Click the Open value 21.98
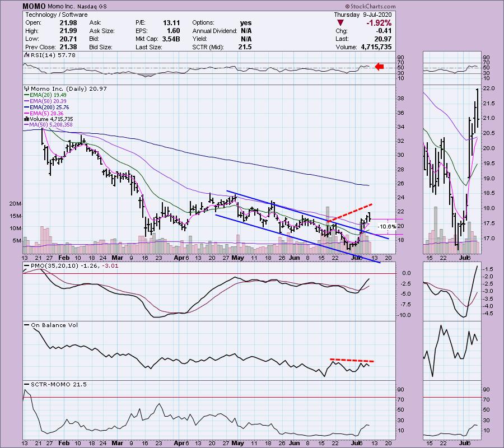This screenshot has width=504, height=448. 68,23
